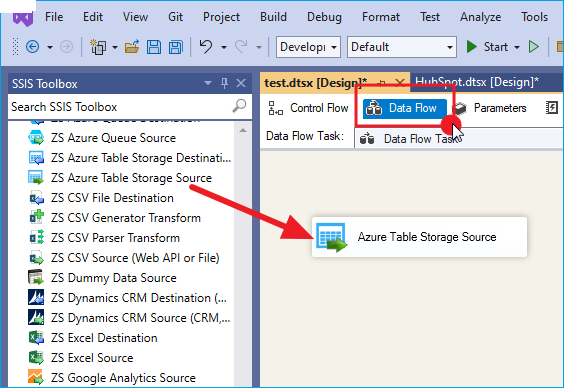Close the SSIS Toolbox panel

coord(241,83)
